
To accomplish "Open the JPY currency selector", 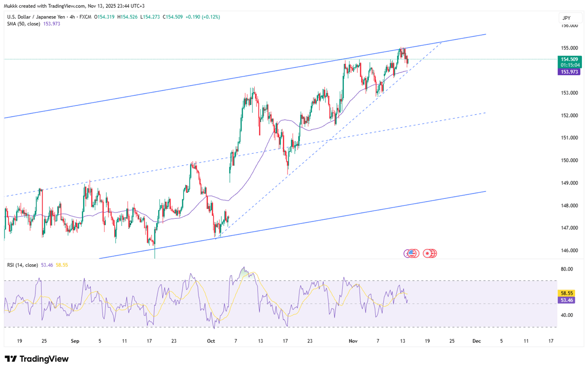I will point(566,18).
